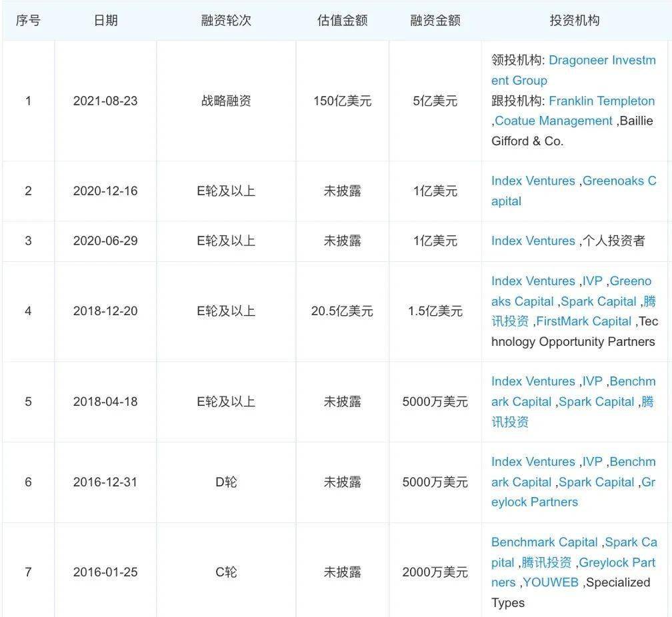Click the 1.5亿美元 funding amount
The height and width of the screenshot is (617, 672).
[x=435, y=311]
